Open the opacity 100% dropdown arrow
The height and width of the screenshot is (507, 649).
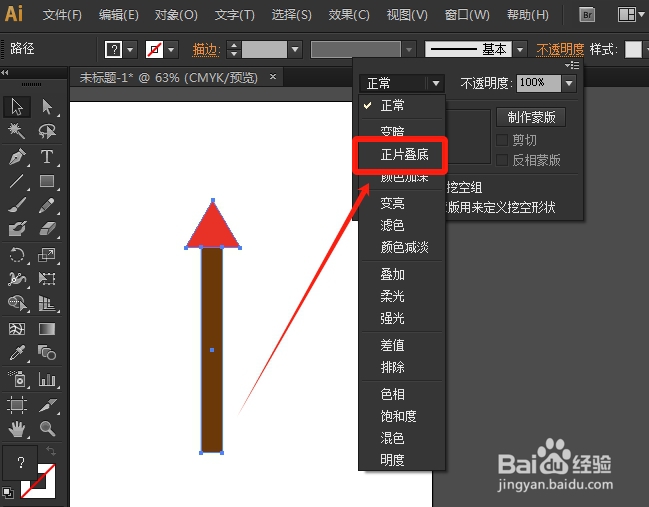(569, 83)
